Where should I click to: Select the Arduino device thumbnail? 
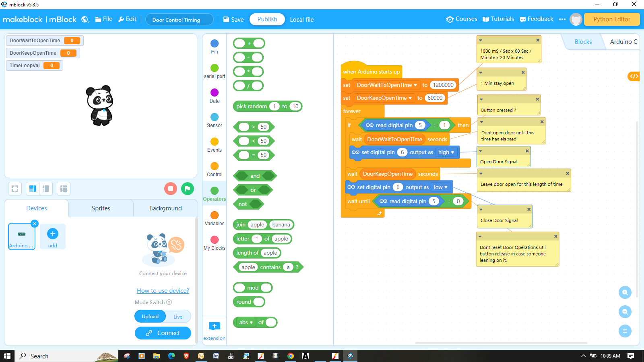(x=22, y=237)
